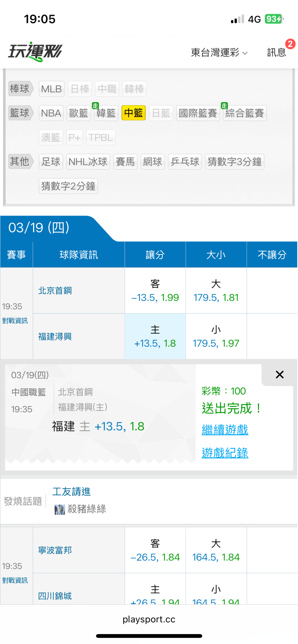Toggle the 主 +13.5, 1.8 spread option
This screenshot has height=644, width=298.
click(155, 336)
